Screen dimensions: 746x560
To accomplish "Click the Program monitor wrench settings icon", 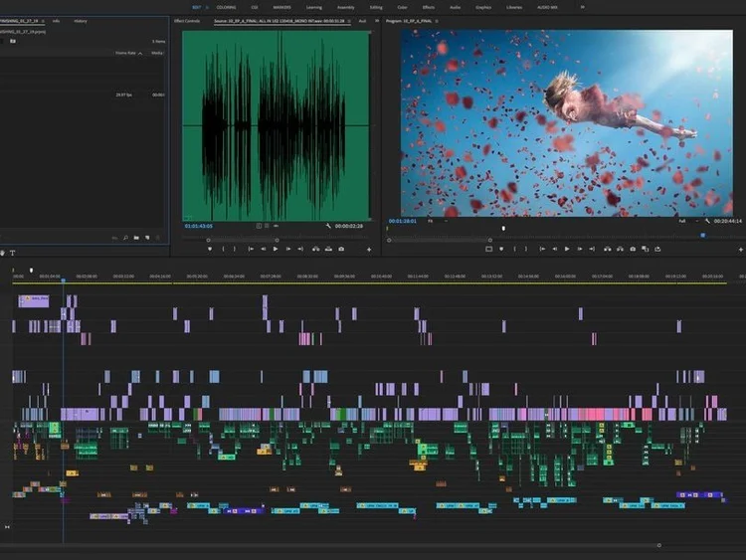I will [x=707, y=220].
